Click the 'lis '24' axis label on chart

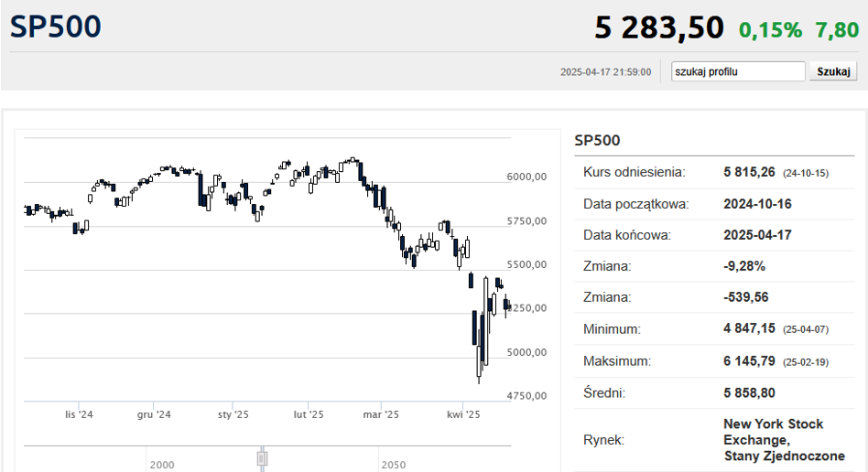pyautogui.click(x=79, y=414)
